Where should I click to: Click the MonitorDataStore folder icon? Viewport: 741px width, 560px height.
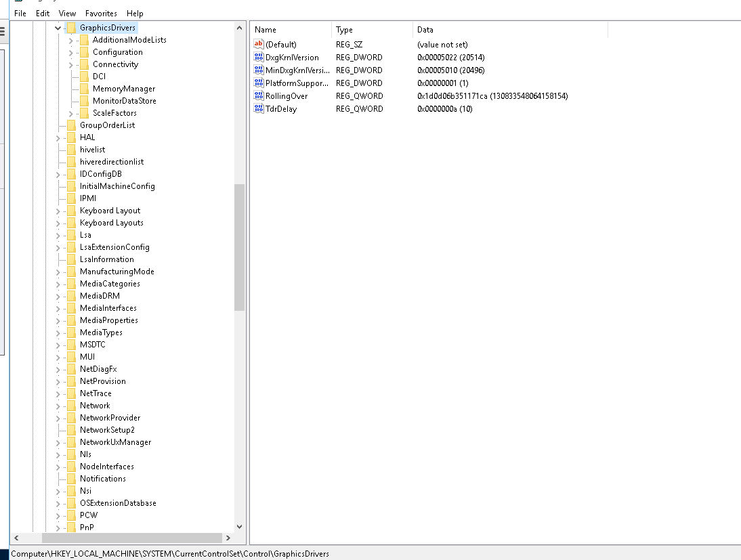(84, 101)
